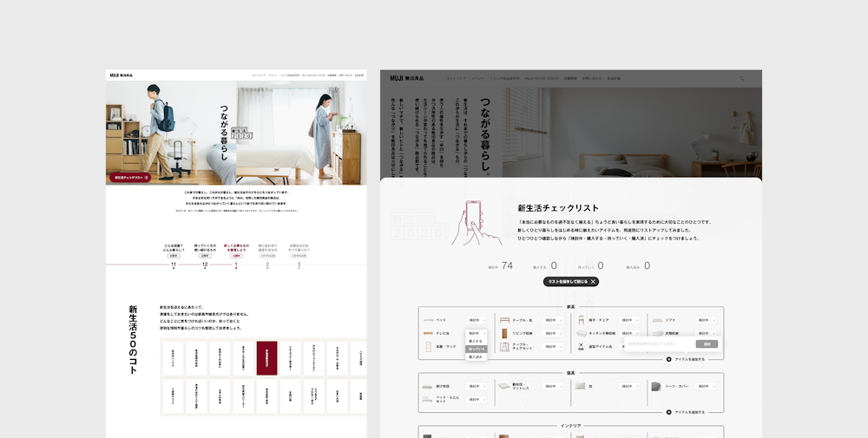The height and width of the screenshot is (438, 868).
Task: Click the pillow (枕) item icon
Action: 580,386
